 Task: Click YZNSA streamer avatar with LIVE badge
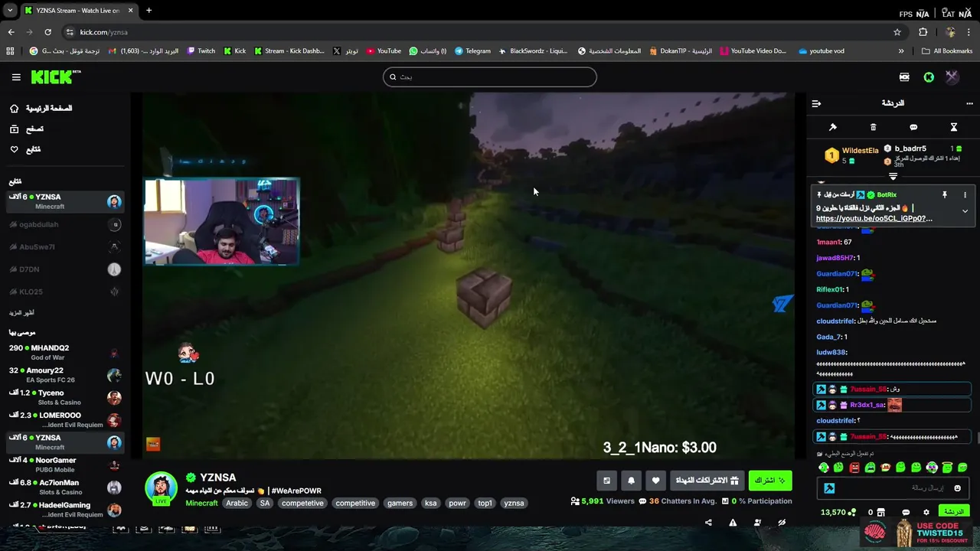pyautogui.click(x=161, y=488)
